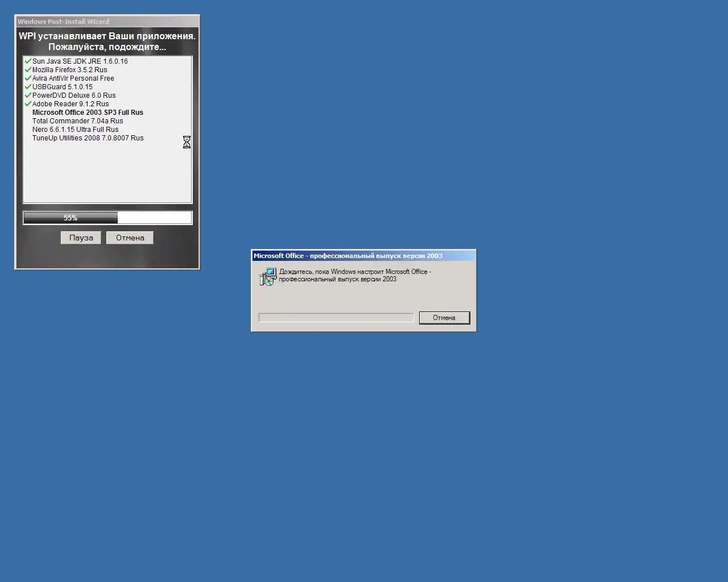This screenshot has width=728, height=582.
Task: Select Total Commander 7.04a Rus entry
Action: coord(78,121)
